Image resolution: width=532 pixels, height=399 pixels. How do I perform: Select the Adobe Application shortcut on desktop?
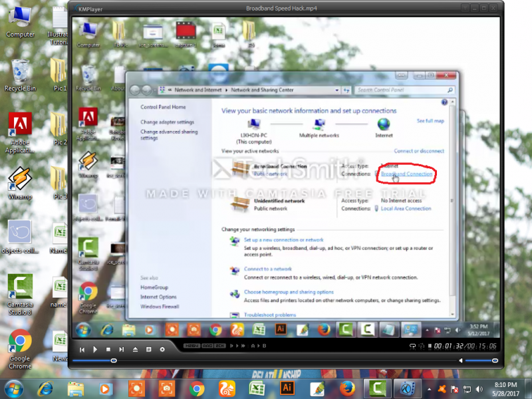click(20, 132)
